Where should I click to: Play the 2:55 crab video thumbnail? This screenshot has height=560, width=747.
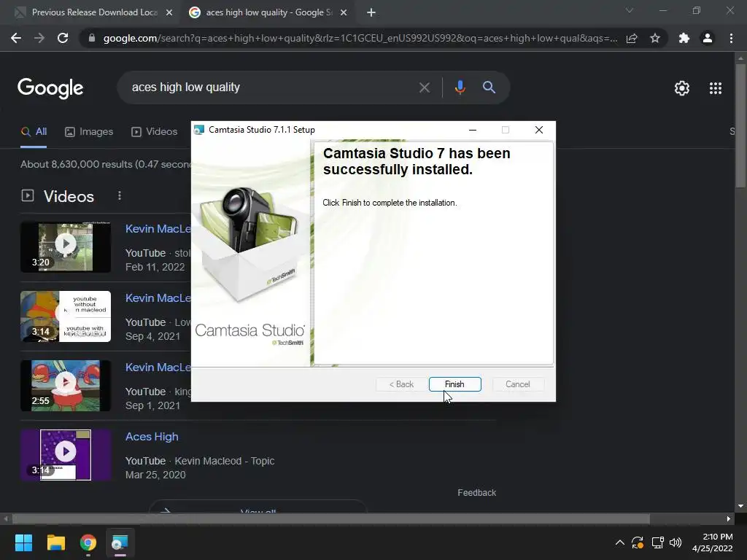click(x=66, y=386)
